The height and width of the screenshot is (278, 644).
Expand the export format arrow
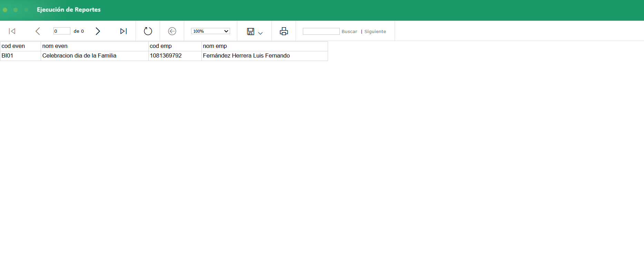coord(260,33)
